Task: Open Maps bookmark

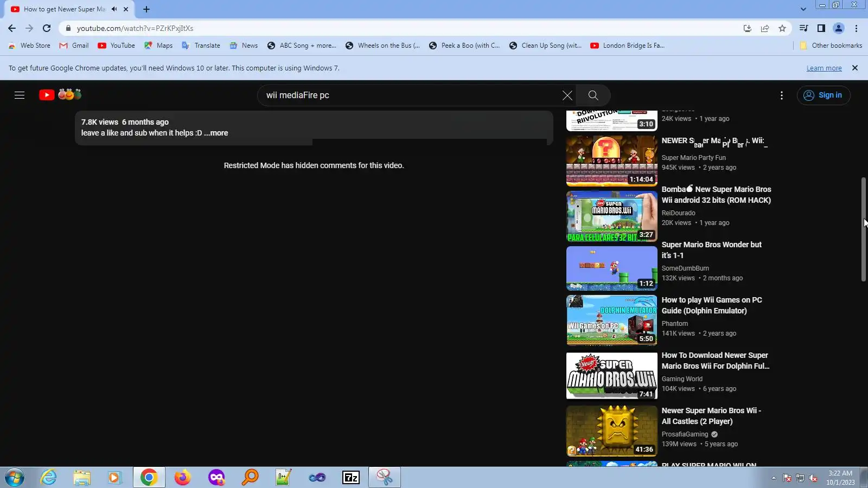Action: click(158, 46)
